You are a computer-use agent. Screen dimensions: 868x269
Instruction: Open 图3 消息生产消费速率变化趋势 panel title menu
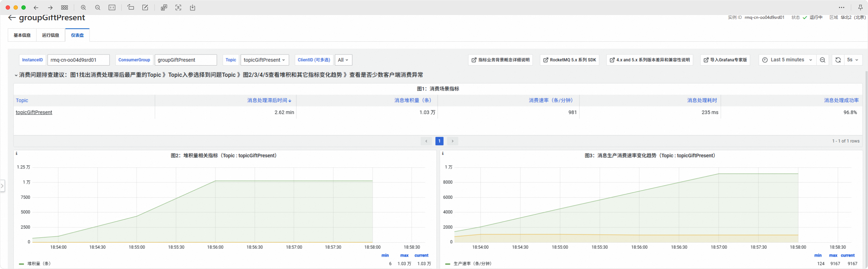coord(651,156)
